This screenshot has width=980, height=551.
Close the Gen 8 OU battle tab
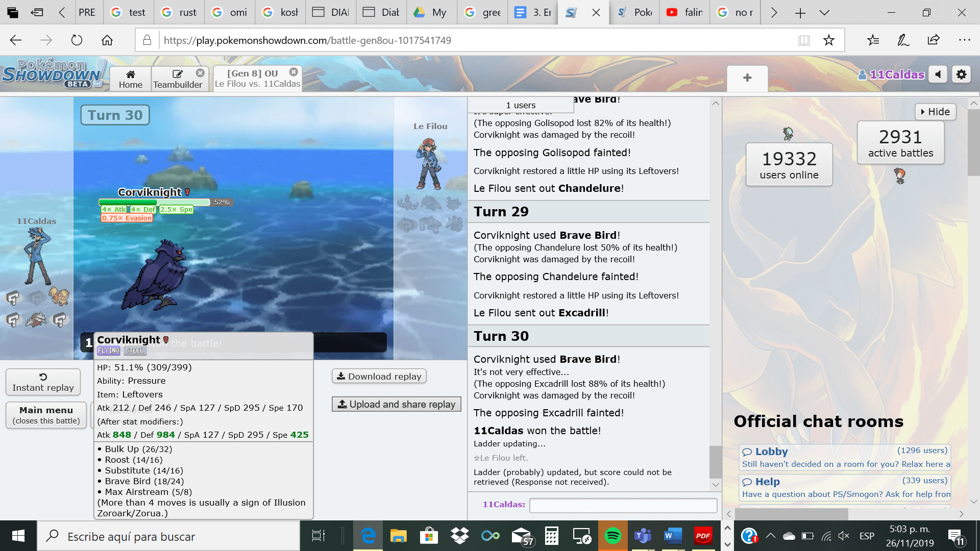click(x=293, y=72)
